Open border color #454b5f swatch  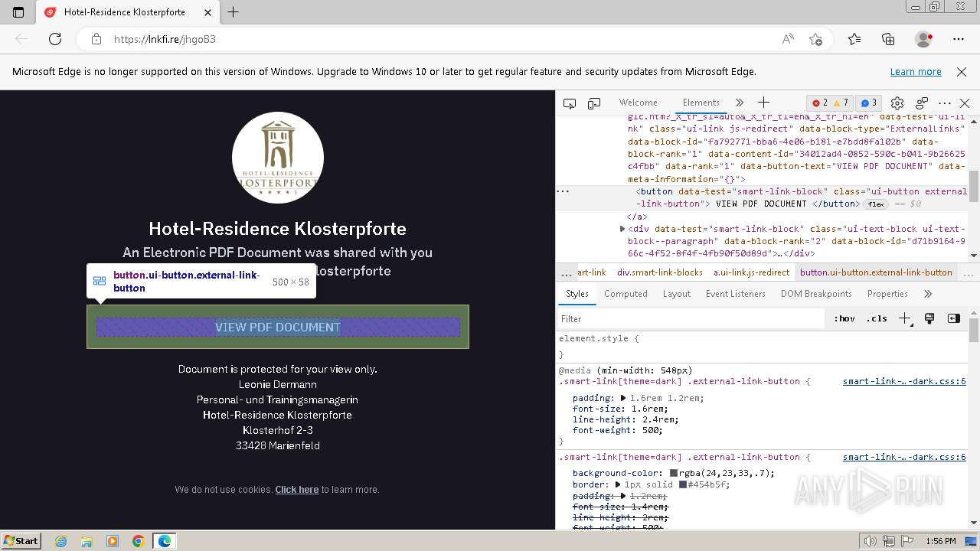(x=683, y=485)
